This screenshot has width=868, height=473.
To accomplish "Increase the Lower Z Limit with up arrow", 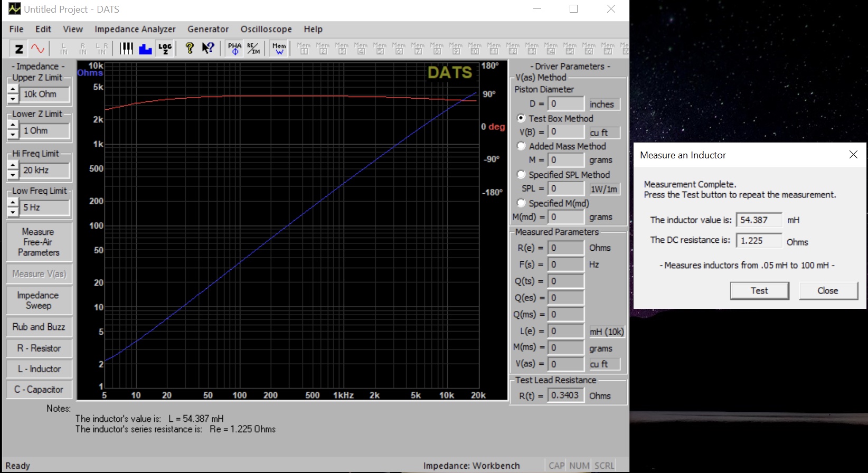I will (x=13, y=126).
